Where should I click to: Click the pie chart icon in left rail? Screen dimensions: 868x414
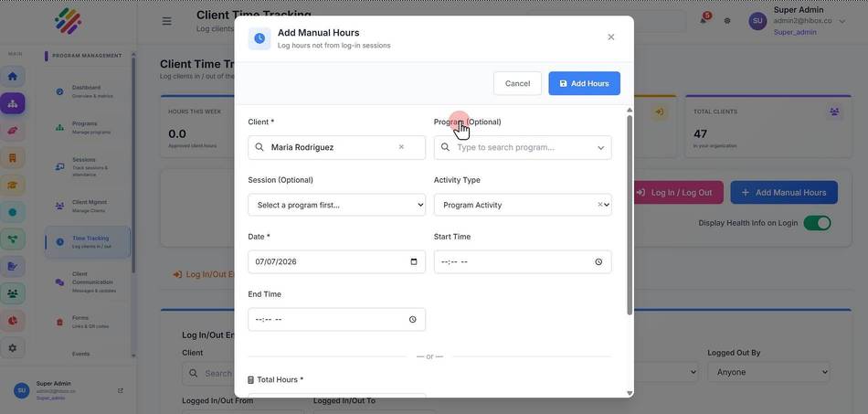point(12,321)
